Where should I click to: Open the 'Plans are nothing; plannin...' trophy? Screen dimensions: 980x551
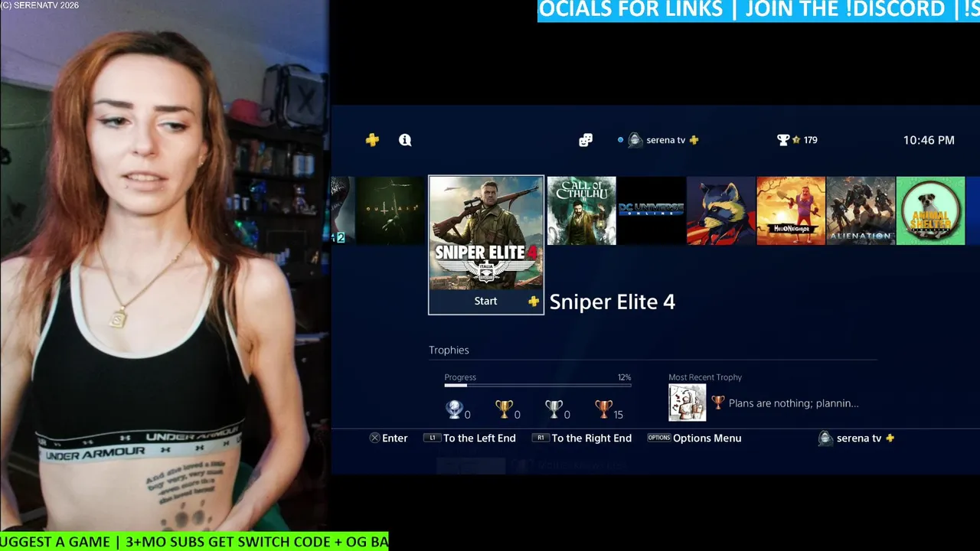pyautogui.click(x=793, y=403)
